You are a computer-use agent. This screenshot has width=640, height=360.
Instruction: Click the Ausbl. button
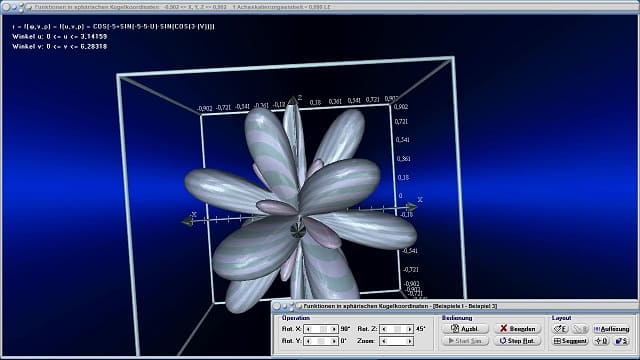pyautogui.click(x=465, y=329)
